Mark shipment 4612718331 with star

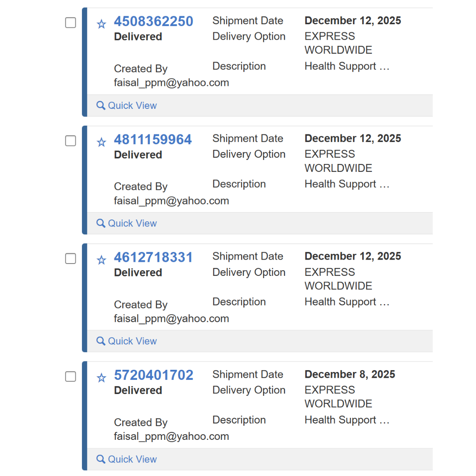click(101, 260)
